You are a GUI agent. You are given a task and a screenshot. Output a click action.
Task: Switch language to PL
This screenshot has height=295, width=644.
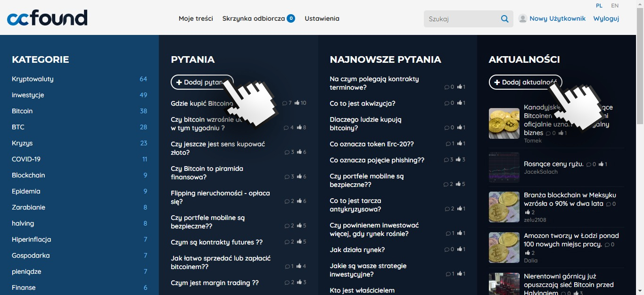tap(599, 6)
